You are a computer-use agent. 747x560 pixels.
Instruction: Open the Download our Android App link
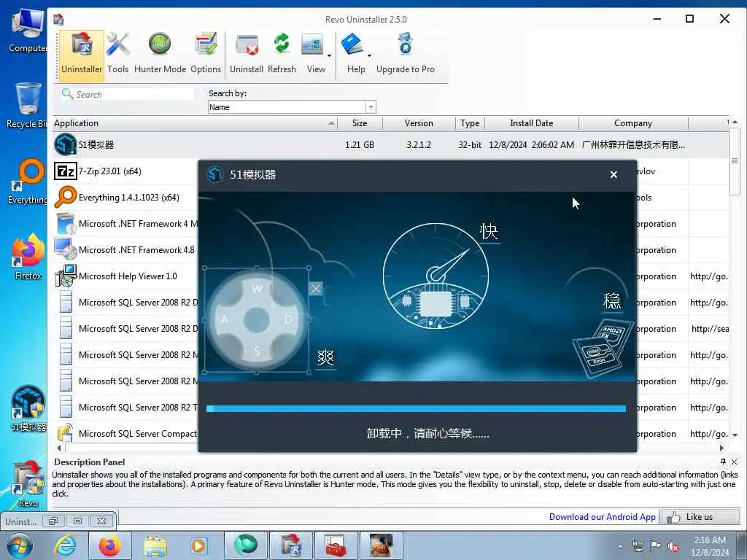tap(602, 517)
